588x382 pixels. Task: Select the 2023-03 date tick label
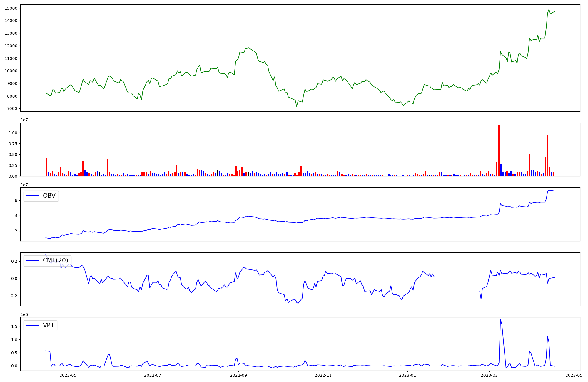pos(490,375)
